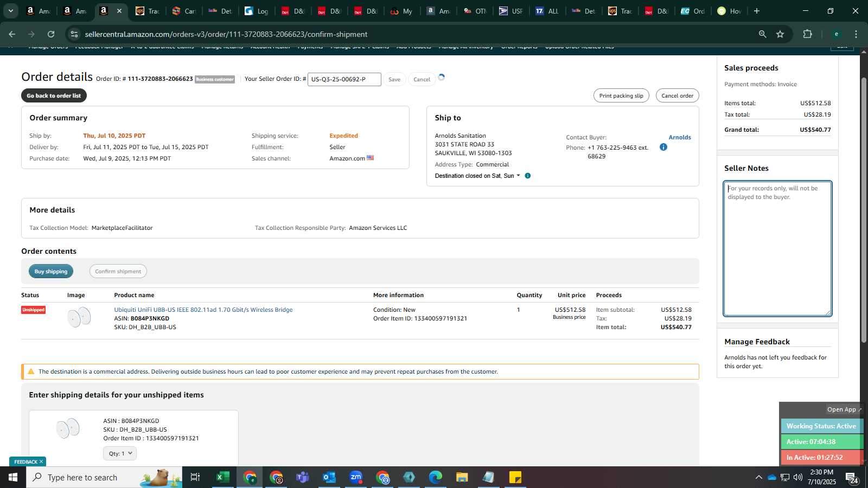The image size is (868, 488).
Task: Open Microsoft Edge from the taskbar
Action: [x=436, y=477]
